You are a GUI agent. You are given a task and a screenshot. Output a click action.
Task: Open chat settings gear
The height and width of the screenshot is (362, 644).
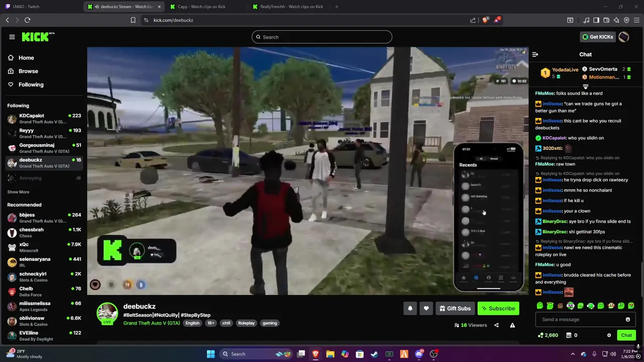[x=609, y=335]
